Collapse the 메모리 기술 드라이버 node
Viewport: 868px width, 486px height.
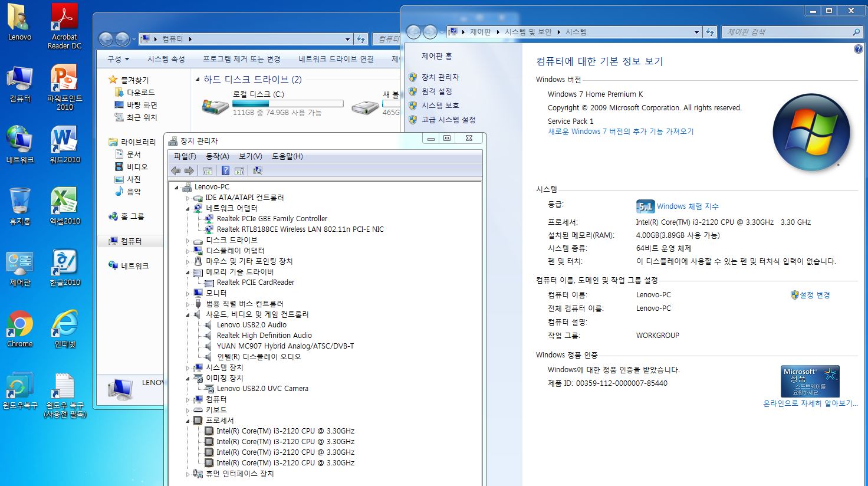(188, 272)
